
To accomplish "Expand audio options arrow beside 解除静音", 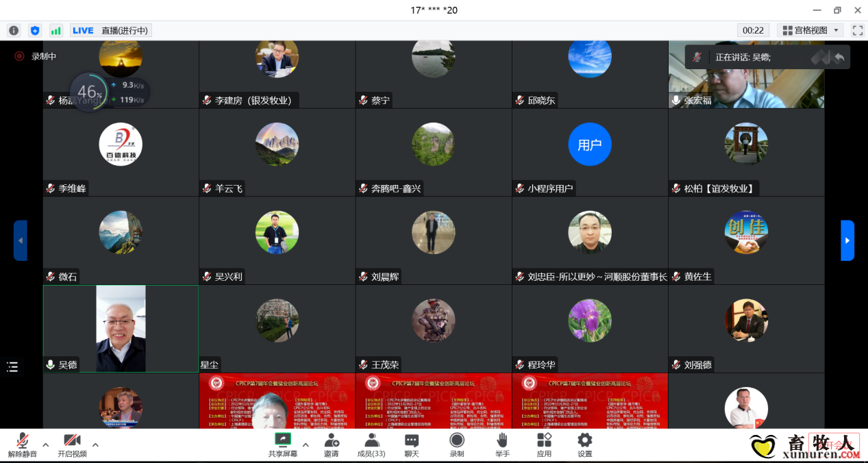I will [46, 445].
